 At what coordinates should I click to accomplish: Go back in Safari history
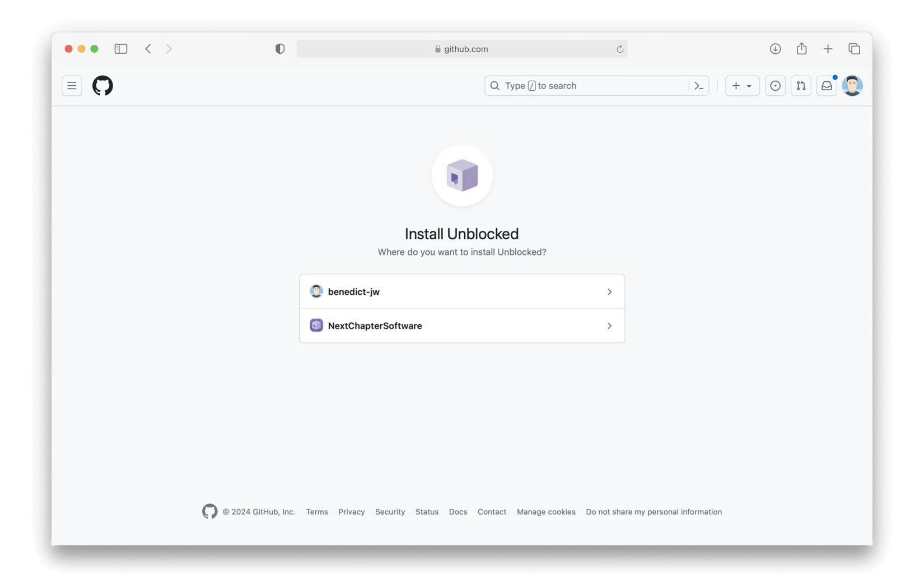(x=148, y=49)
